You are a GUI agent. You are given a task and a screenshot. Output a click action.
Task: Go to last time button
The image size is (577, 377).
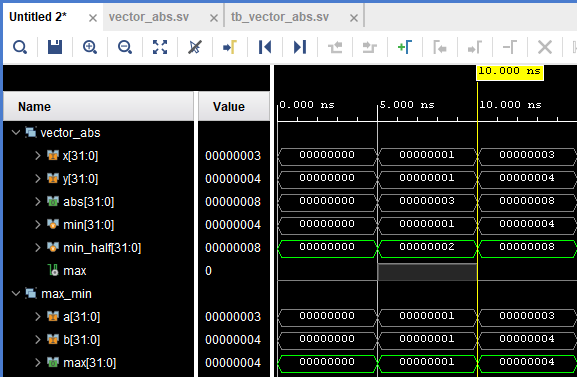point(300,47)
